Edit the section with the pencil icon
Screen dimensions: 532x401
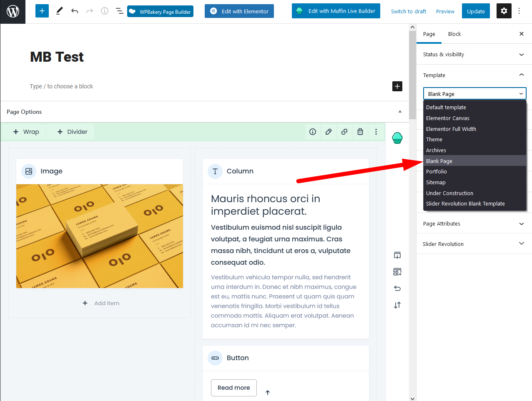[329, 132]
